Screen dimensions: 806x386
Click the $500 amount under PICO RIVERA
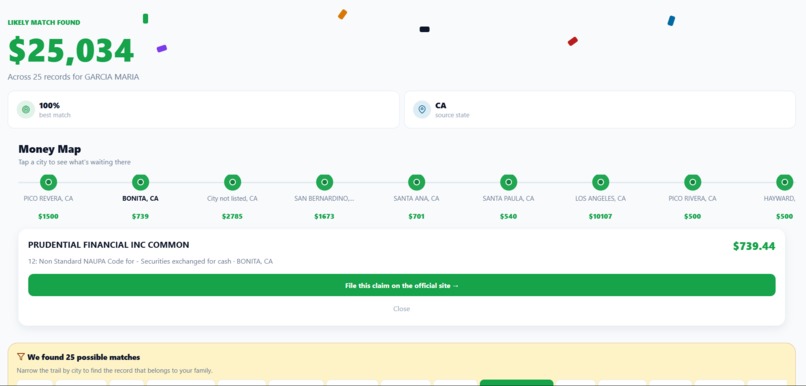pyautogui.click(x=692, y=216)
